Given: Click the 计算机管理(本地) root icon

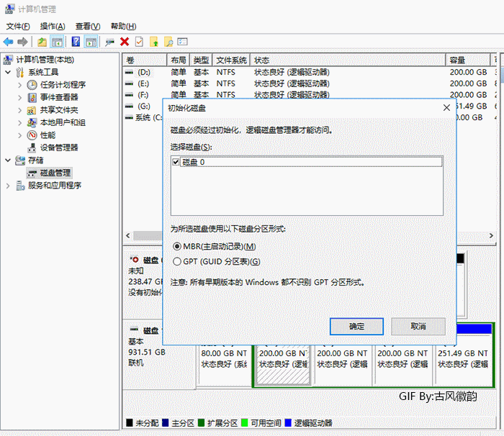Looking at the screenshot, I should click(8, 60).
